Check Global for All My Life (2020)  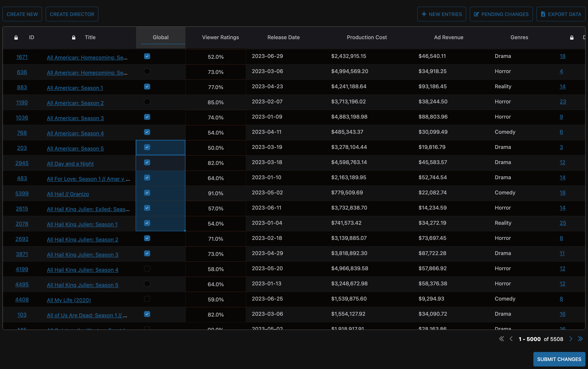147,299
